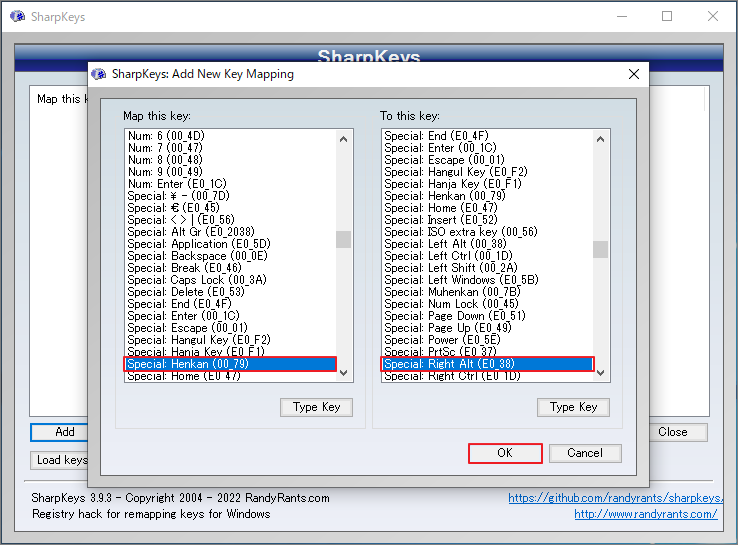The image size is (738, 545).
Task: Select 'Special: Application (E0_5D)' in left list
Action: [231, 244]
